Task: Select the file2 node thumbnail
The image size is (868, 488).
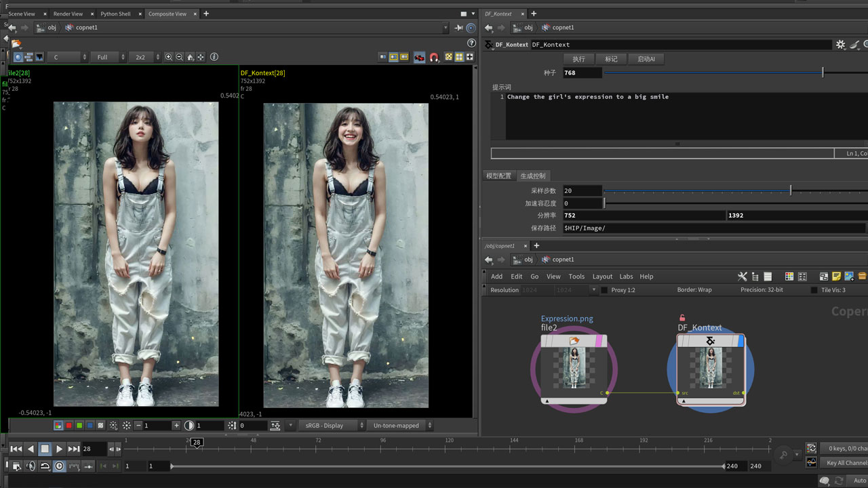Action: 574,369
